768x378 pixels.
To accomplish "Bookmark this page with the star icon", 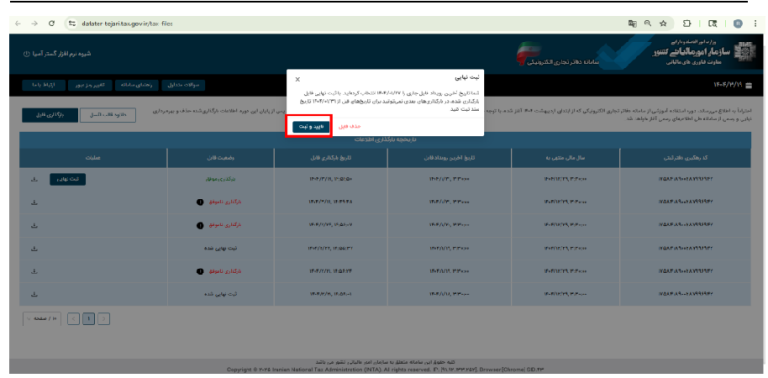I will tap(663, 24).
